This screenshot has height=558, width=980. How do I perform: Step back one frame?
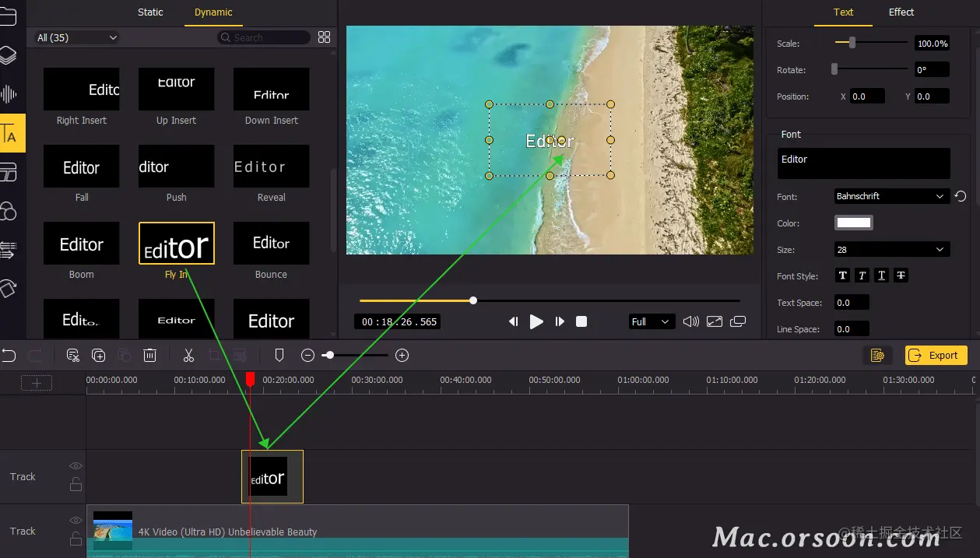point(514,321)
